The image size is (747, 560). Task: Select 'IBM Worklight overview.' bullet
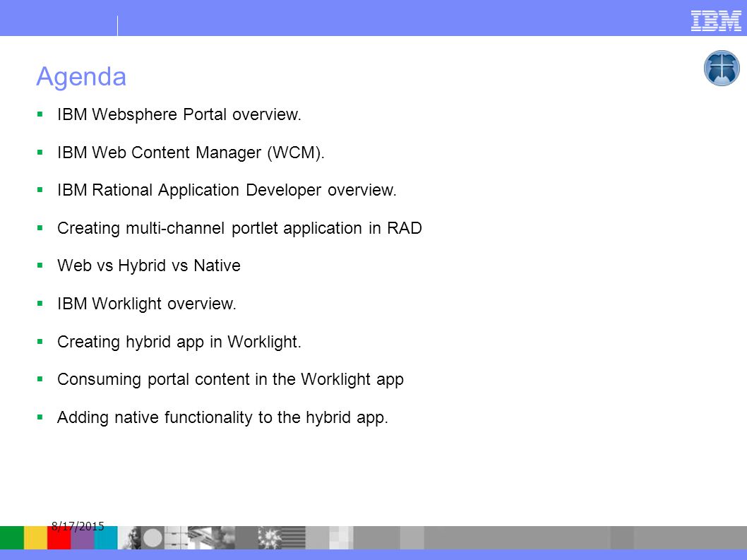[147, 304]
